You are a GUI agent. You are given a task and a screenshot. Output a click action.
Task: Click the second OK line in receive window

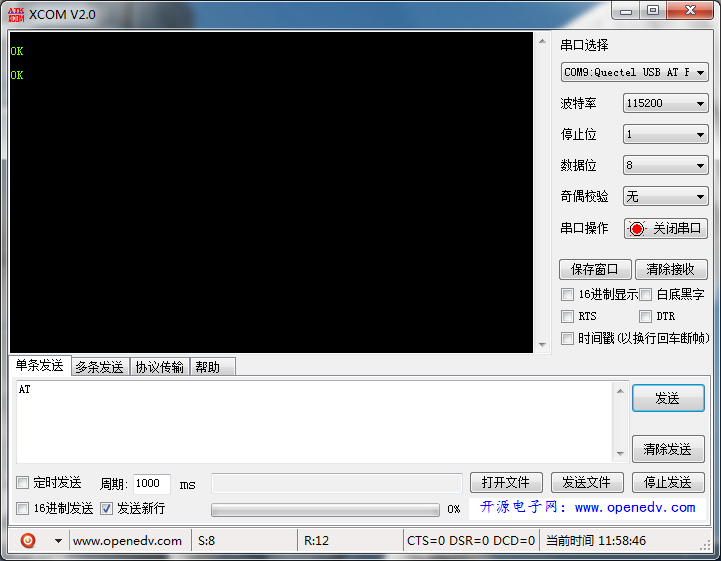(x=17, y=75)
